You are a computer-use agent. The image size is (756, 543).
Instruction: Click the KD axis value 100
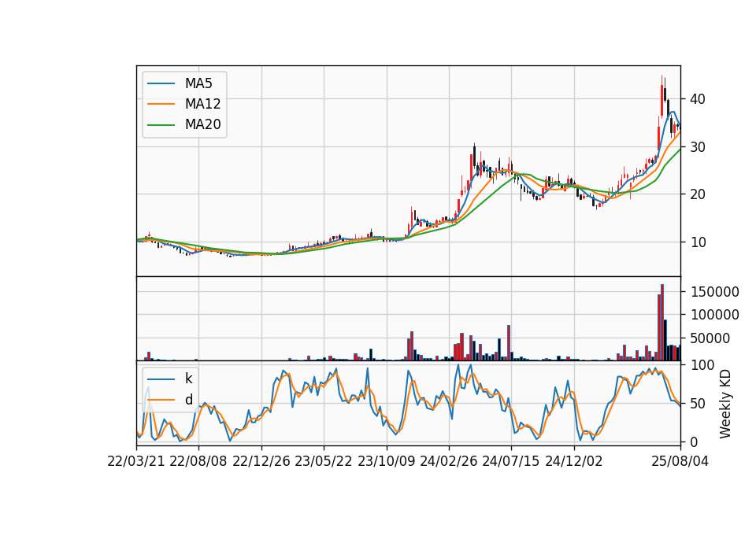click(x=702, y=365)
